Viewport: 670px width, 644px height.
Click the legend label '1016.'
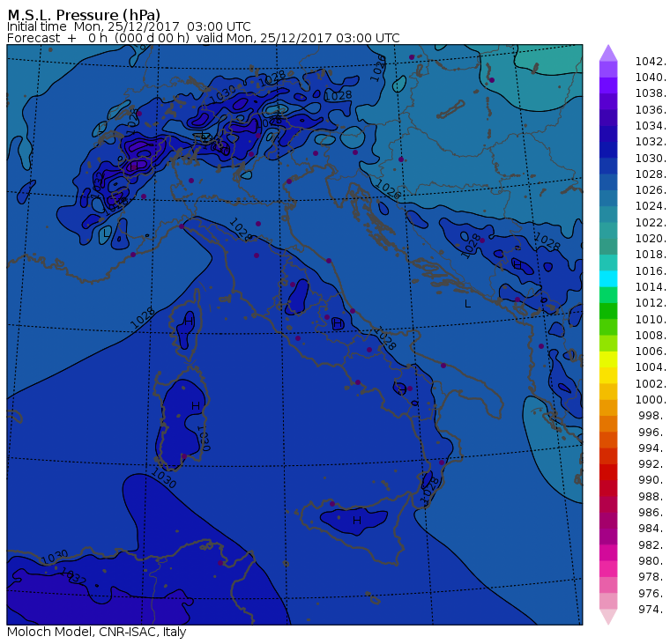click(651, 270)
